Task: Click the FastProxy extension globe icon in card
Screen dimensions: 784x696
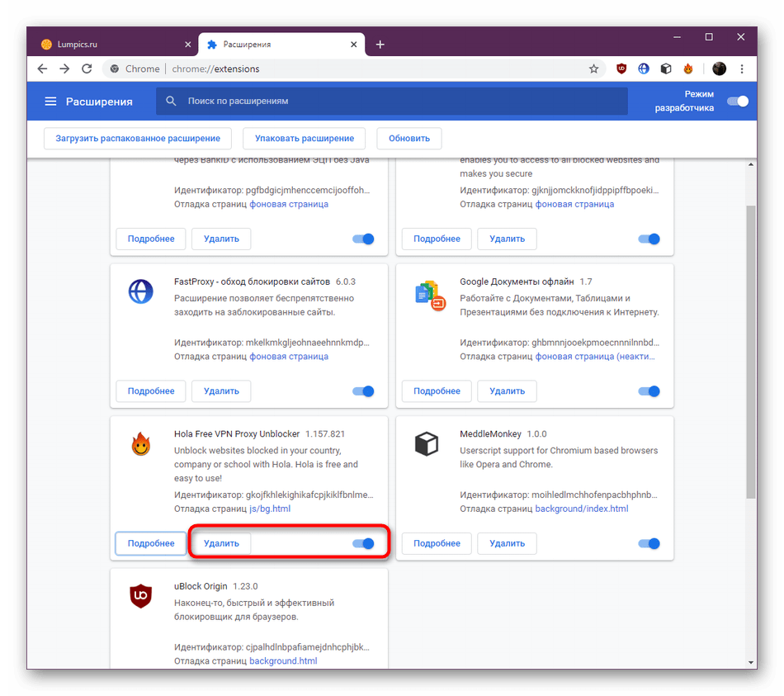Action: click(141, 291)
